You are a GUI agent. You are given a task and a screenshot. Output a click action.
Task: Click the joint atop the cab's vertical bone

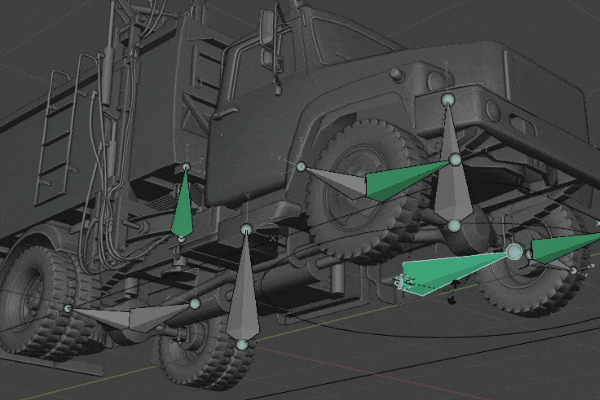448,99
